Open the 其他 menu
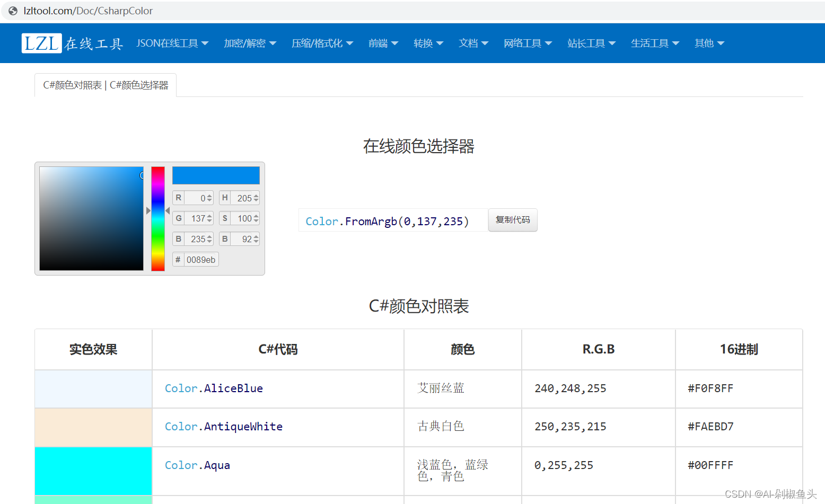Viewport: 825px width, 504px height. pos(708,43)
